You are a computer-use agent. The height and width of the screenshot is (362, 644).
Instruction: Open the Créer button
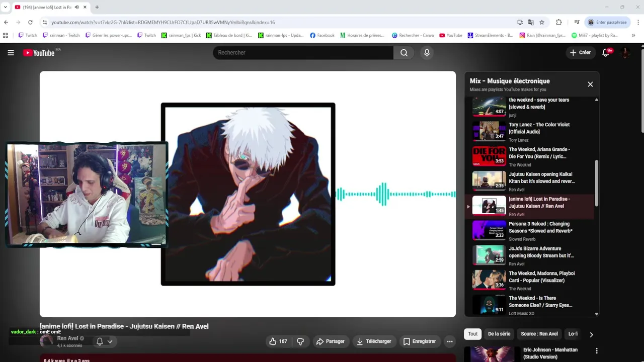580,53
